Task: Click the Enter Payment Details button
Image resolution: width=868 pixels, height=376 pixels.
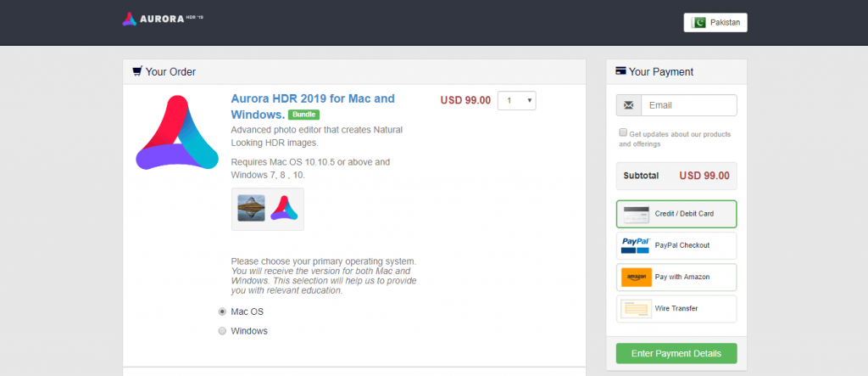Action: pos(676,353)
